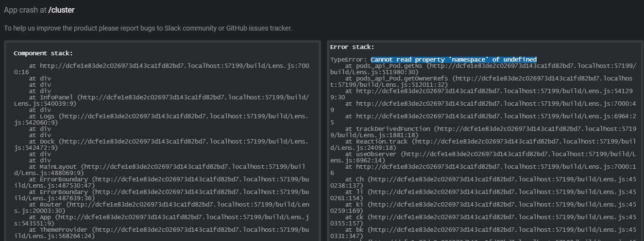Click the 'at Router' stack line
The image size is (644, 241).
(x=161, y=208)
